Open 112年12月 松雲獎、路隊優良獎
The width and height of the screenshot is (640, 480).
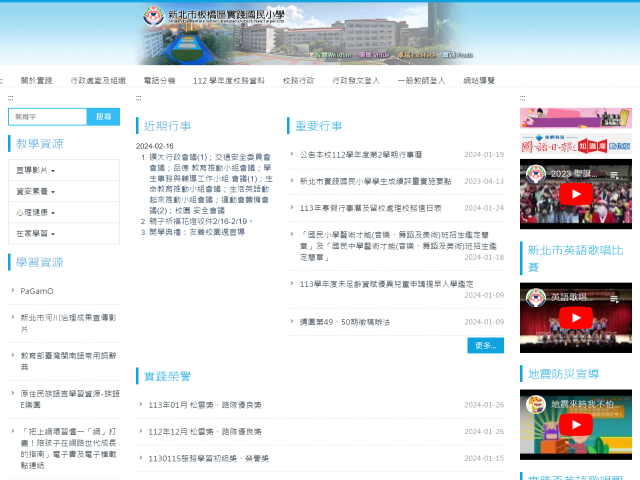pyautogui.click(x=204, y=431)
